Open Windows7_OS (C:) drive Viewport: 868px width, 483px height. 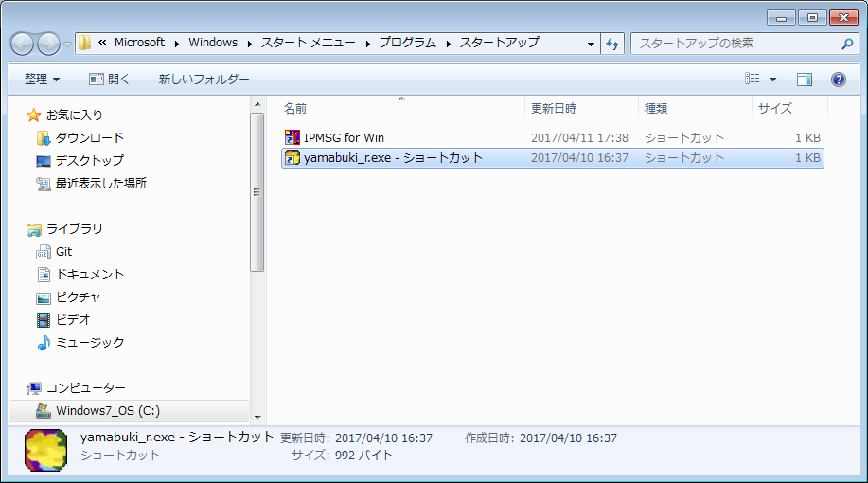[107, 411]
